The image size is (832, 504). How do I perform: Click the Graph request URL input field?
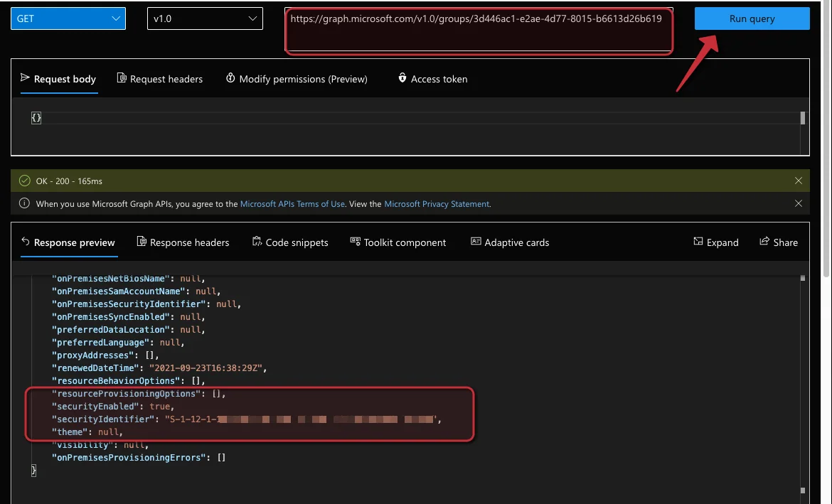[479, 30]
